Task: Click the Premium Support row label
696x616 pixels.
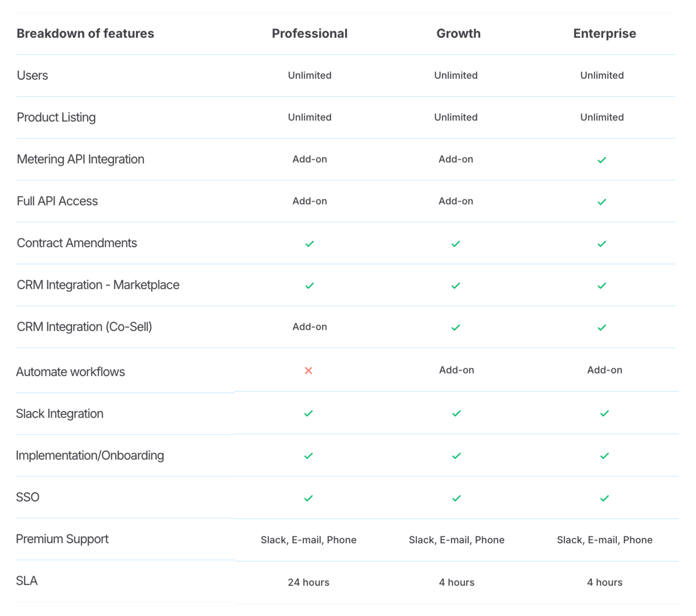Action: coord(62,539)
